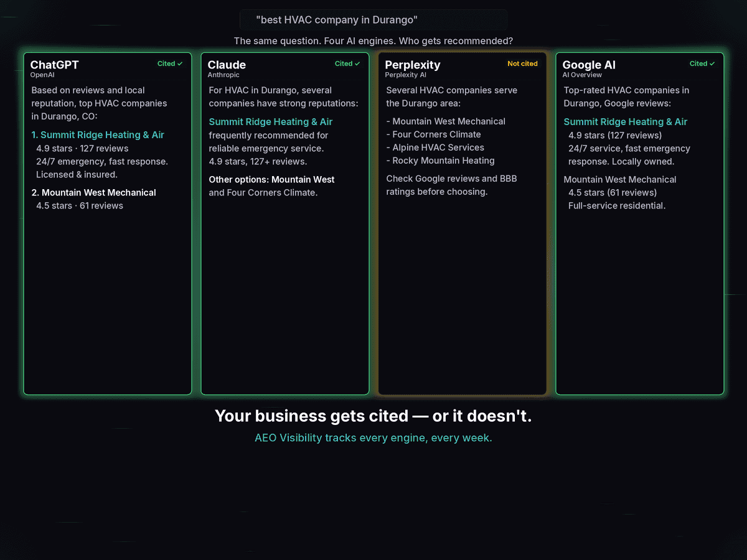This screenshot has height=560, width=747.
Task: Click the Cited badge on Claude card
Action: [347, 63]
